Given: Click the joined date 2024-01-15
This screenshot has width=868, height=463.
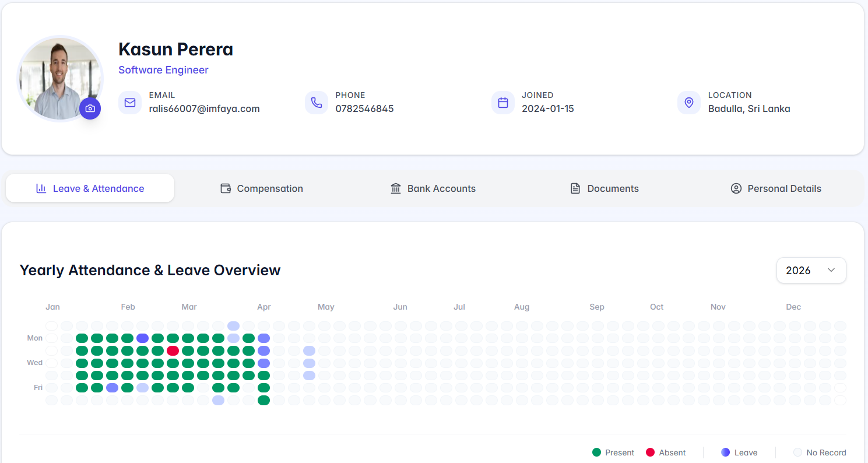Looking at the screenshot, I should [x=548, y=108].
